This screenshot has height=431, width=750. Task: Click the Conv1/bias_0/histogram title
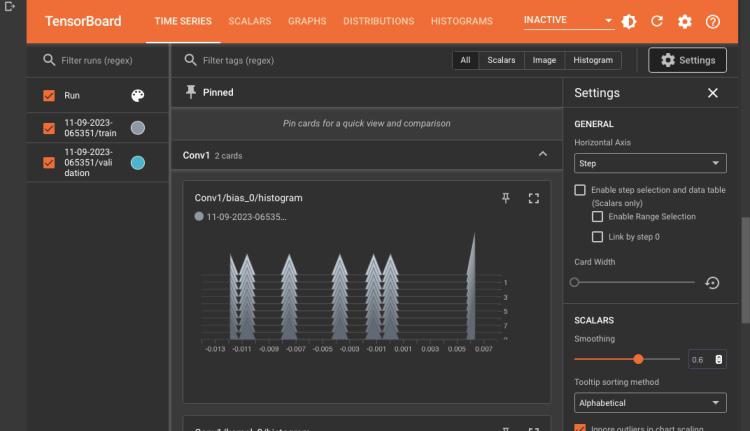(248, 198)
